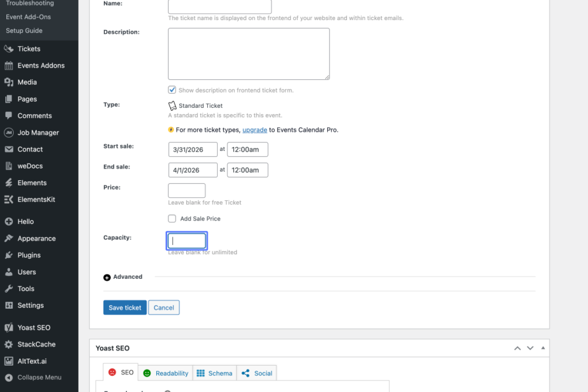Click the Hello plus-circle icon
Screen dimensions: 588x392
[x=9, y=222]
